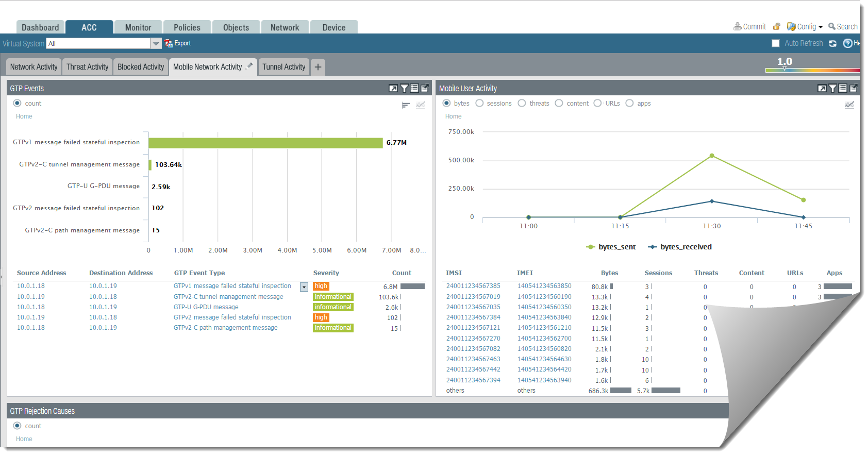Screen dimensions: 868x455
Task: Switch to the Tunnel Activity tab
Action: tap(283, 67)
